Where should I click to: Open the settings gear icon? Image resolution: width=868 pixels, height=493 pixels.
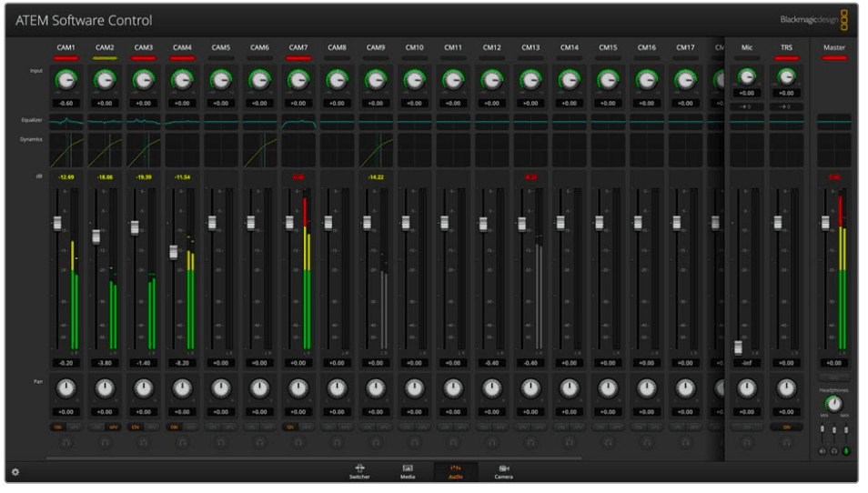tap(15, 472)
